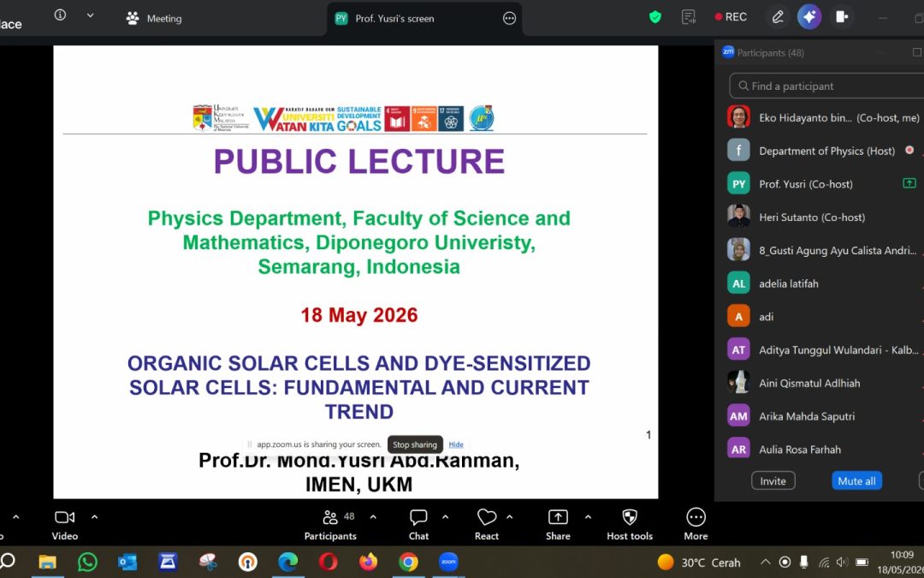This screenshot has height=578, width=924.
Task: Expand audio options caret left of Video
Action: tap(16, 517)
